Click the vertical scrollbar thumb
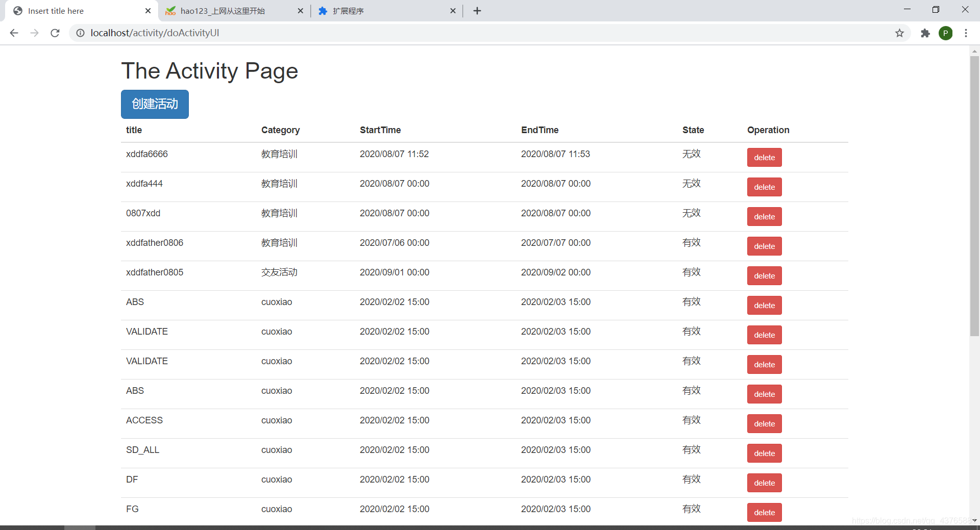Viewport: 980px width, 530px height. pyautogui.click(x=974, y=196)
